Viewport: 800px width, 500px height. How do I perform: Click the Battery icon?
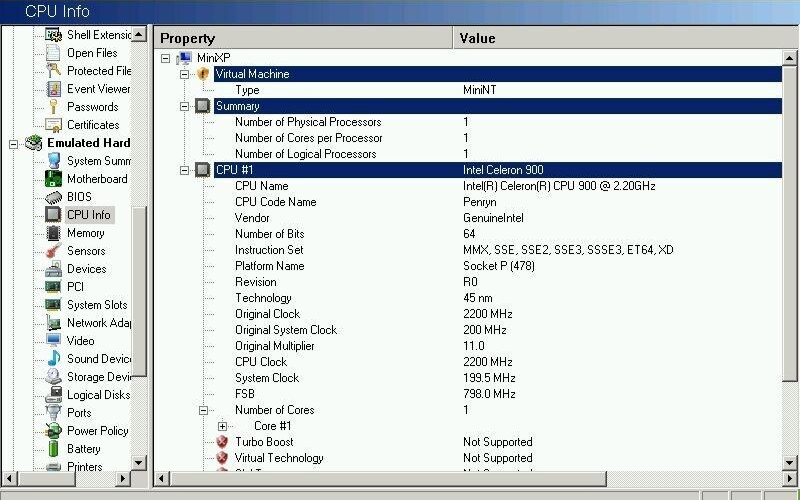click(53, 448)
